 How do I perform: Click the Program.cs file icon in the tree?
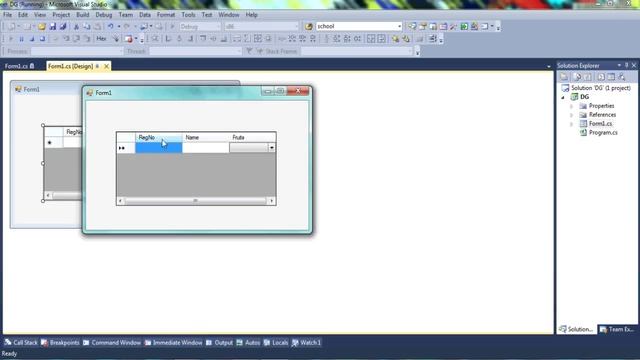[583, 133]
